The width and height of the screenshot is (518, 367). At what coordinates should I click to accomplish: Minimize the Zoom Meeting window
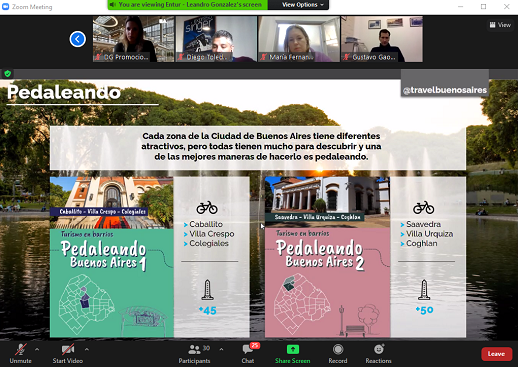[x=460, y=7]
